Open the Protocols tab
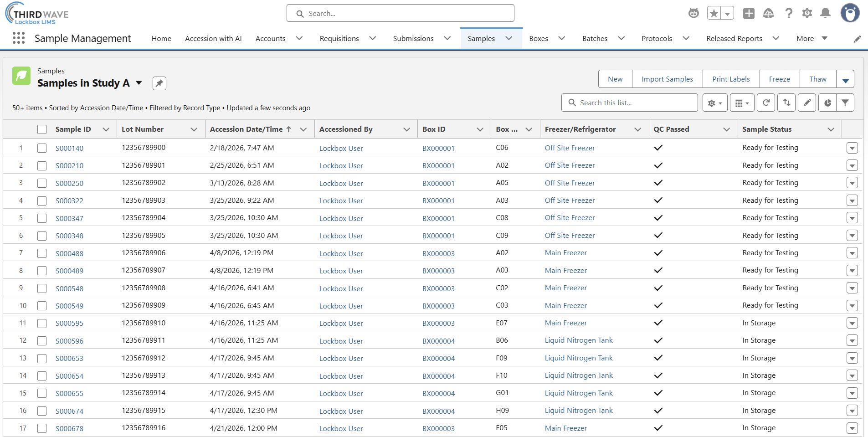 pos(657,39)
